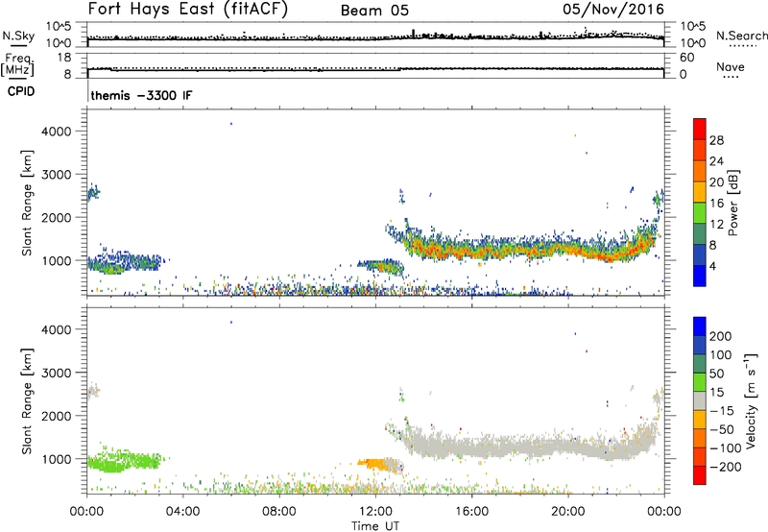
Task: Click the 'Nave' legend label
Action: tap(731, 67)
